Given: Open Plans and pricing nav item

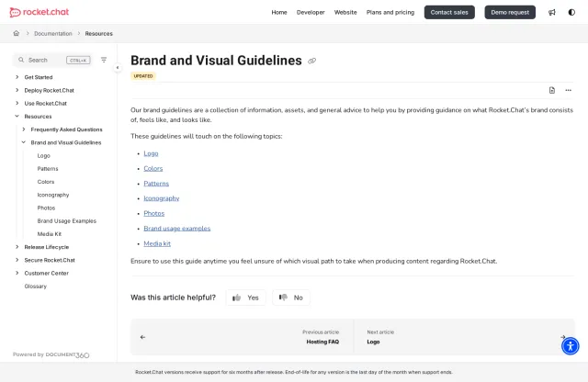Looking at the screenshot, I should tap(390, 12).
